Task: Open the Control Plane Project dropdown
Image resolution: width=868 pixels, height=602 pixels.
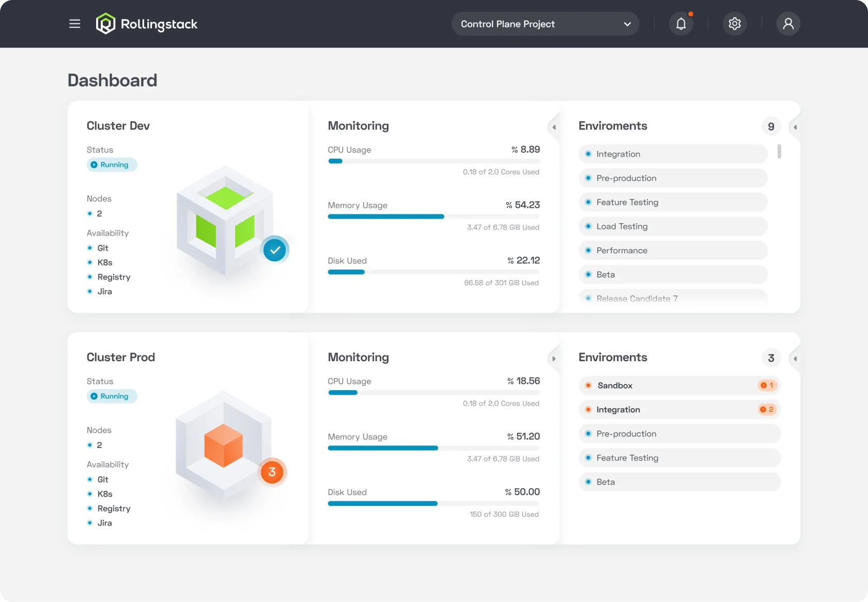Action: coord(545,24)
